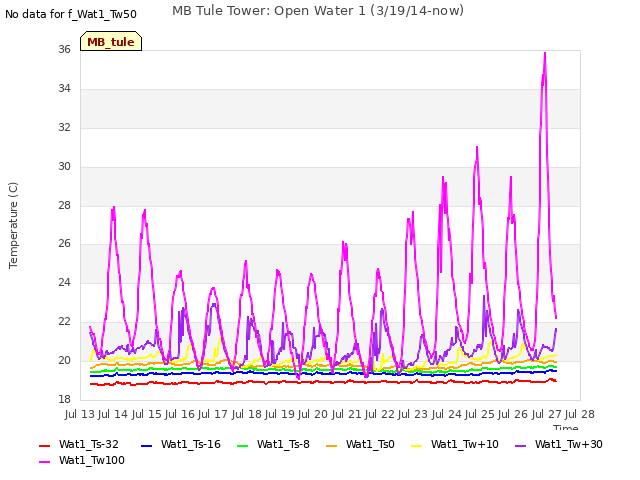The height and width of the screenshot is (480, 640).
Task: Click the yellow Wat1_Tw+10 legend swatch
Action: pyautogui.click(x=416, y=446)
